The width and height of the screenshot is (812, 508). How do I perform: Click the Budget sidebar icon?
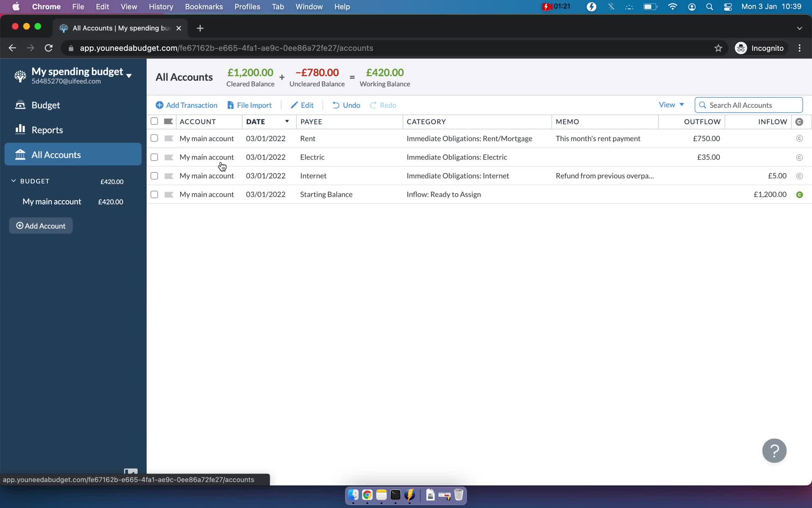tap(19, 105)
